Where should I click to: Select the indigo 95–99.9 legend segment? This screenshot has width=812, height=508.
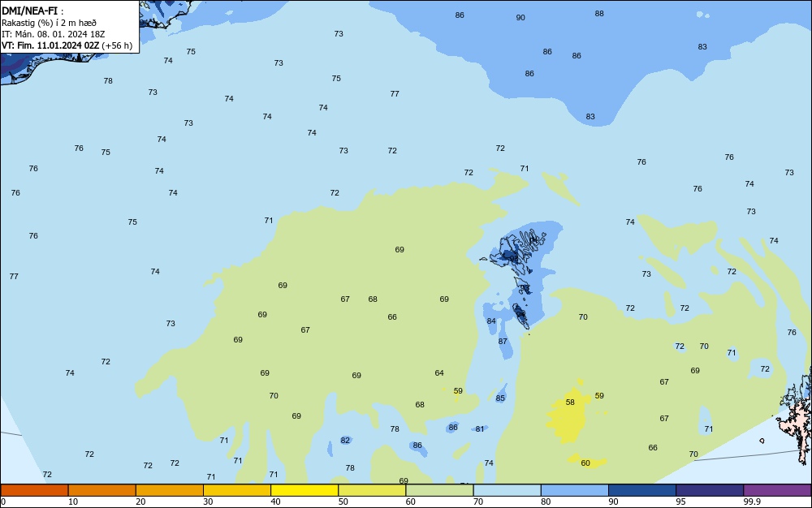(x=710, y=490)
